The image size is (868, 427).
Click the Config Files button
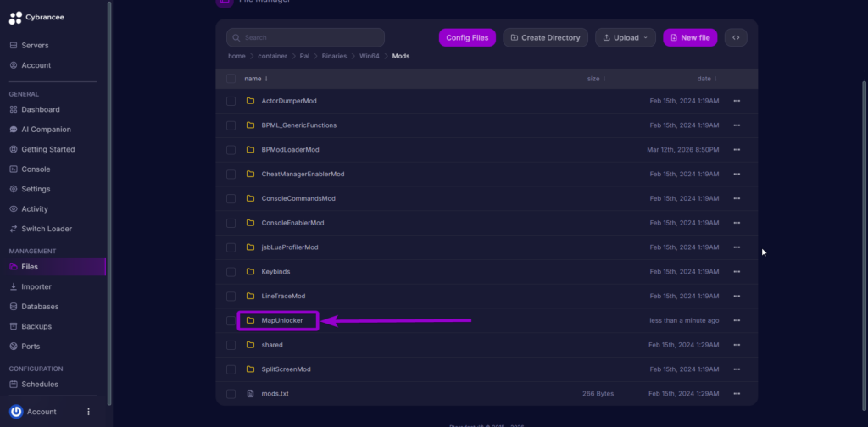tap(467, 37)
